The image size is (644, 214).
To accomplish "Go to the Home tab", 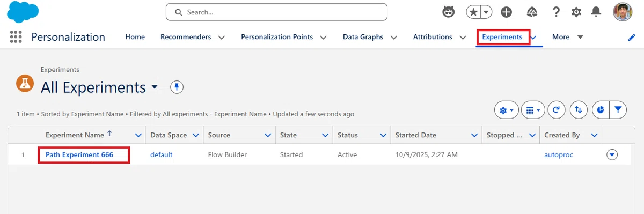I will click(135, 37).
